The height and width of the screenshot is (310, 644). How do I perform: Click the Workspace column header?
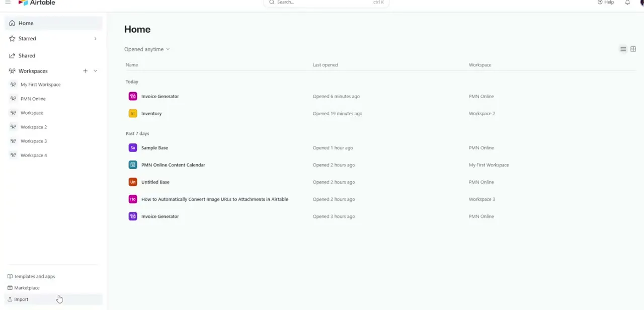tap(480, 65)
